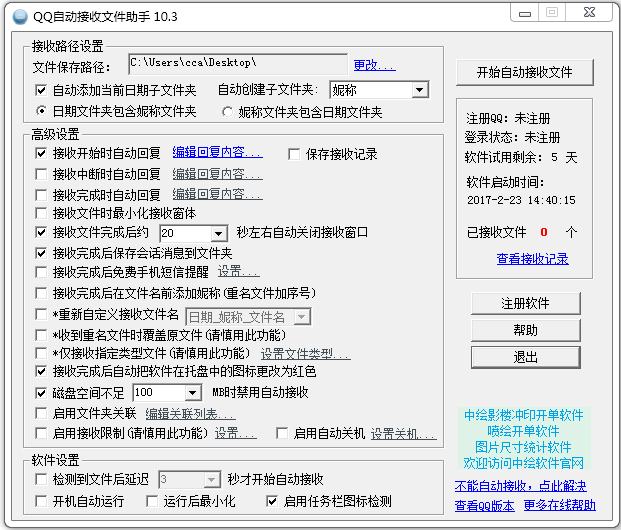This screenshot has height=530, width=621.
Task: Enable 启用文件夹关联 checkbox
Action: [x=41, y=414]
